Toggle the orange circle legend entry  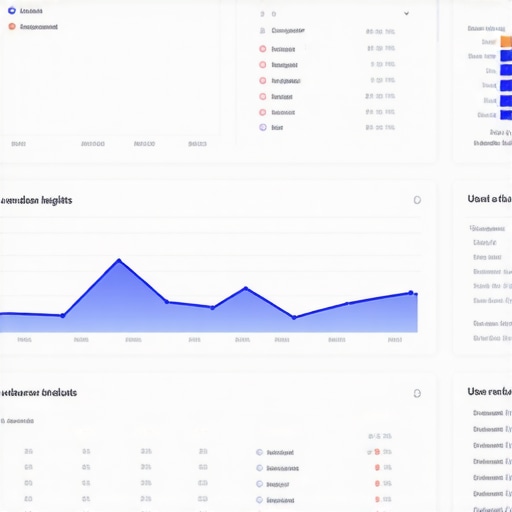click(x=12, y=26)
